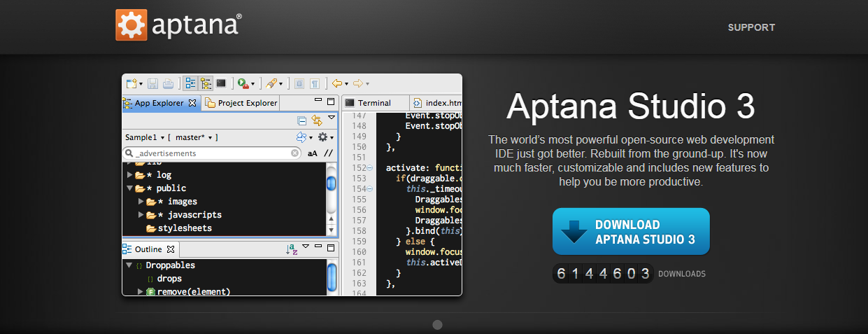The width and height of the screenshot is (868, 334).
Task: Open the New wizard dropdown arrow
Action: [x=141, y=84]
